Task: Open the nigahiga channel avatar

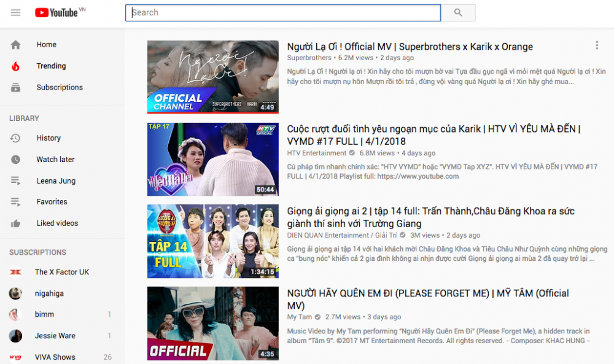Action: (15, 293)
